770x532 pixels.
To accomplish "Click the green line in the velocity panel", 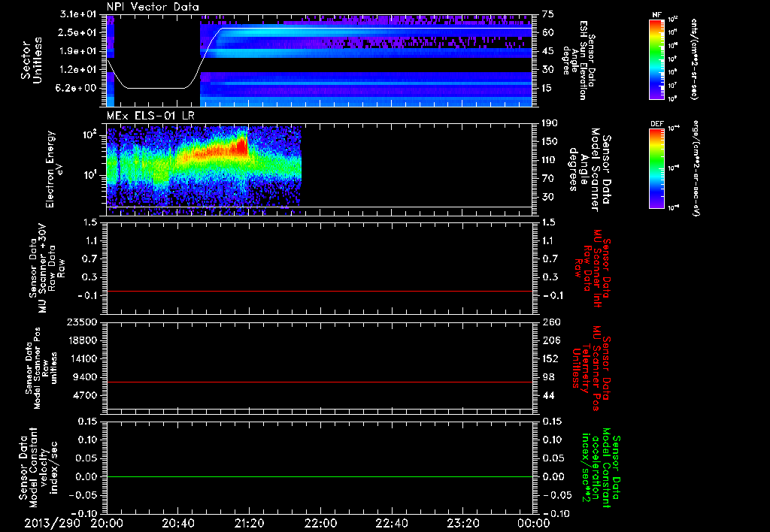I will 319,476.
